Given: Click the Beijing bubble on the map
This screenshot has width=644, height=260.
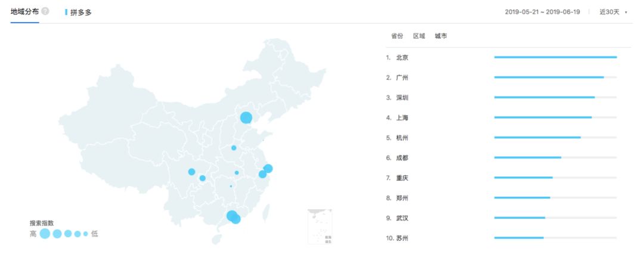Looking at the screenshot, I should (246, 117).
